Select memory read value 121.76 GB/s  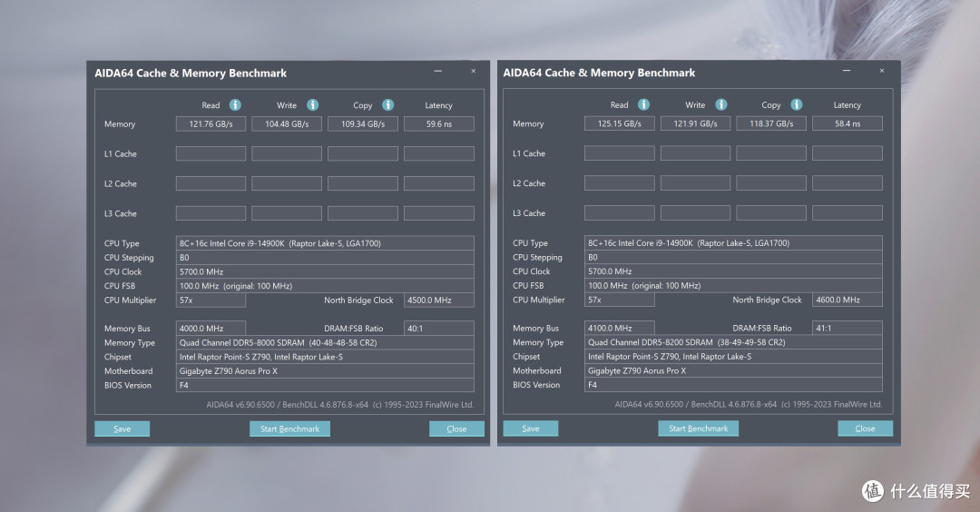(211, 123)
